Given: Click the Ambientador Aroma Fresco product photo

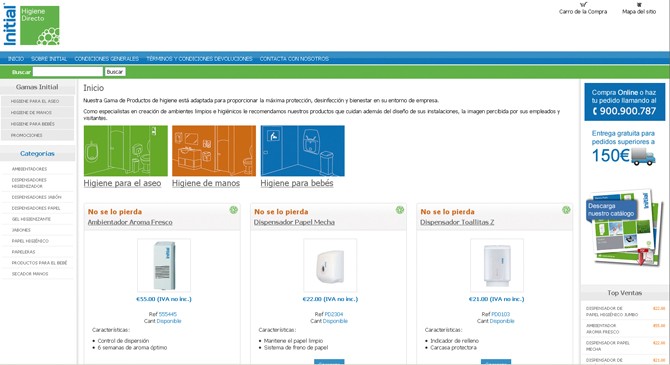Looking at the screenshot, I should (x=164, y=265).
